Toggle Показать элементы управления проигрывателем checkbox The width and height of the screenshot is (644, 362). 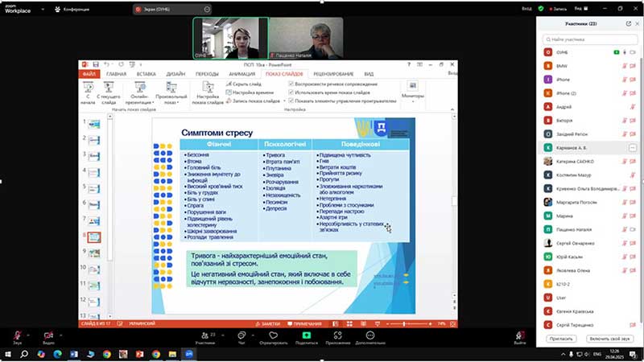click(x=291, y=101)
